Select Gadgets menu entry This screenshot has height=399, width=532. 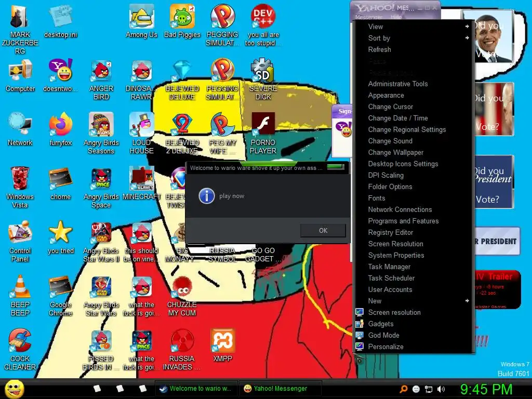point(414,324)
